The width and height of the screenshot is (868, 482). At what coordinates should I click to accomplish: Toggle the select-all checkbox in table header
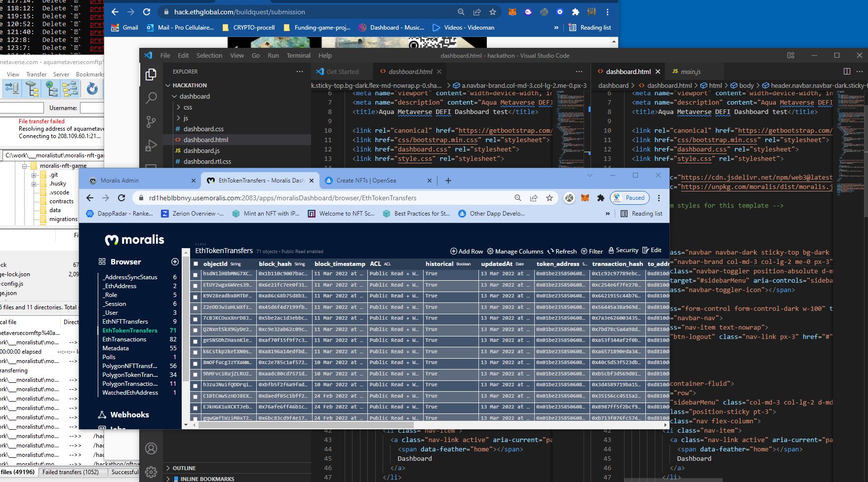[x=196, y=264]
